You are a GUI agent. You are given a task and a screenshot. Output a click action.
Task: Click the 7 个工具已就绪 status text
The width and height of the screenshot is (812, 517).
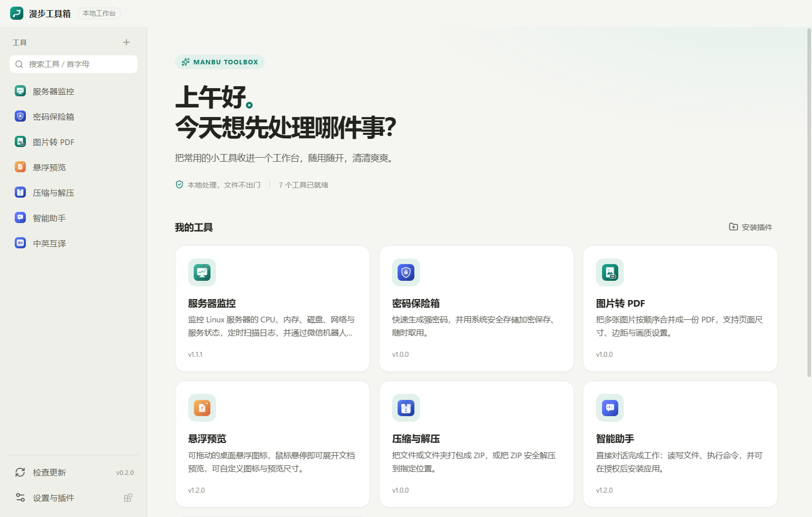coord(303,185)
